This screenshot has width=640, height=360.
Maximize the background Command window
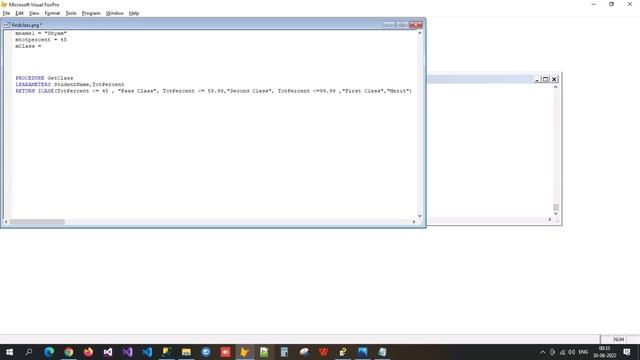(545, 79)
